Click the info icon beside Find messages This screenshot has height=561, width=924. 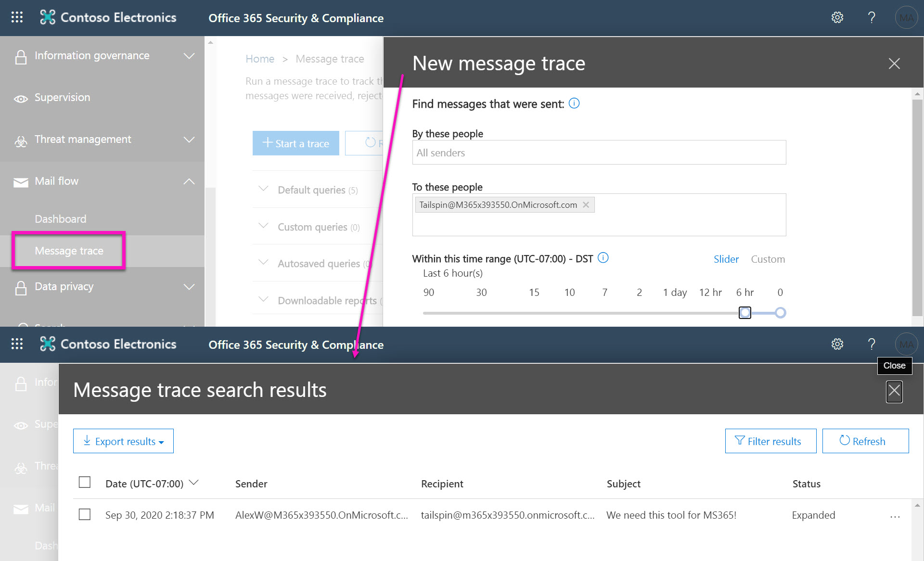574,103
